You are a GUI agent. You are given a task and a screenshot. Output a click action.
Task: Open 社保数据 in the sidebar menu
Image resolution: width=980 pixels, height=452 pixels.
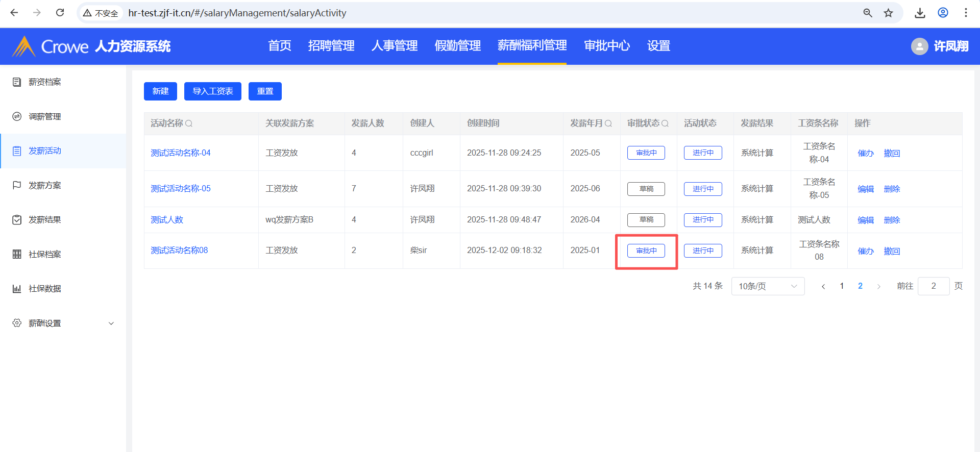coord(45,289)
